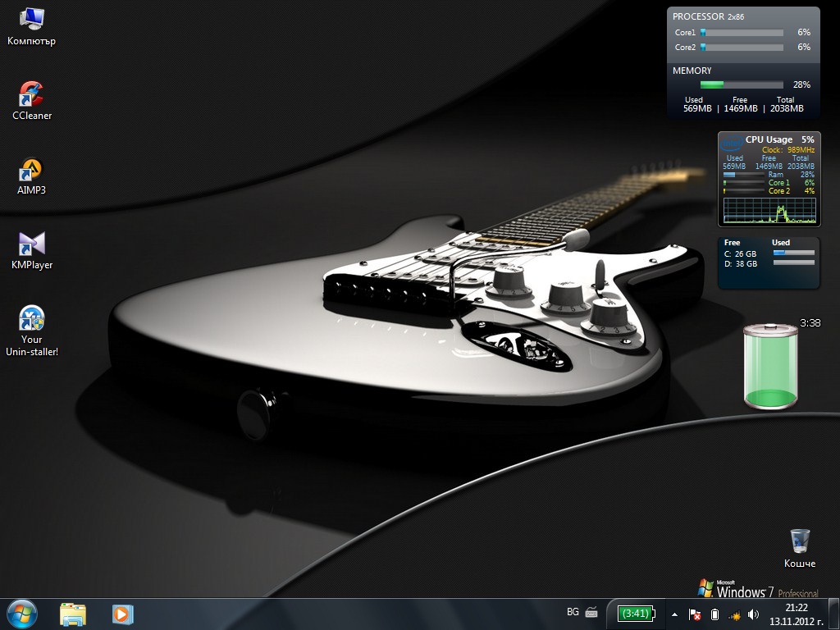
Task: Click the Clock: 989MHz readout
Action: [788, 150]
